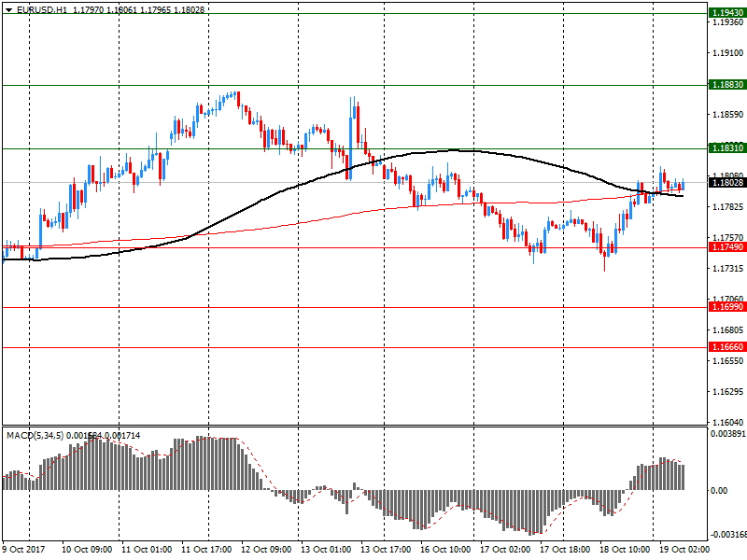Screen dimensions: 747x560
Task: Select the green 1.18310 level label
Action: coord(727,148)
